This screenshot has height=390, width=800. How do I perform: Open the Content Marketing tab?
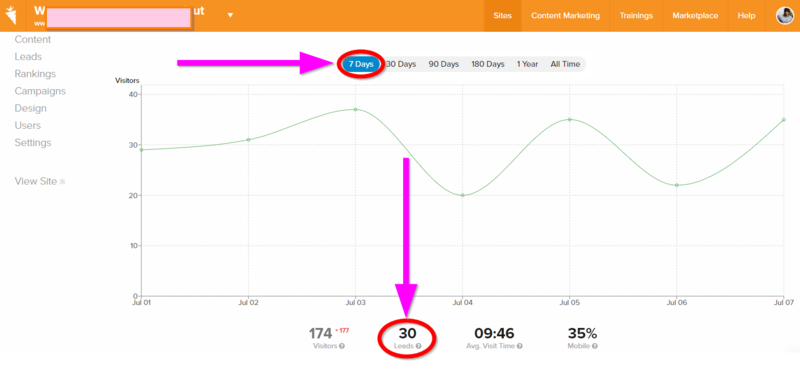tap(565, 16)
